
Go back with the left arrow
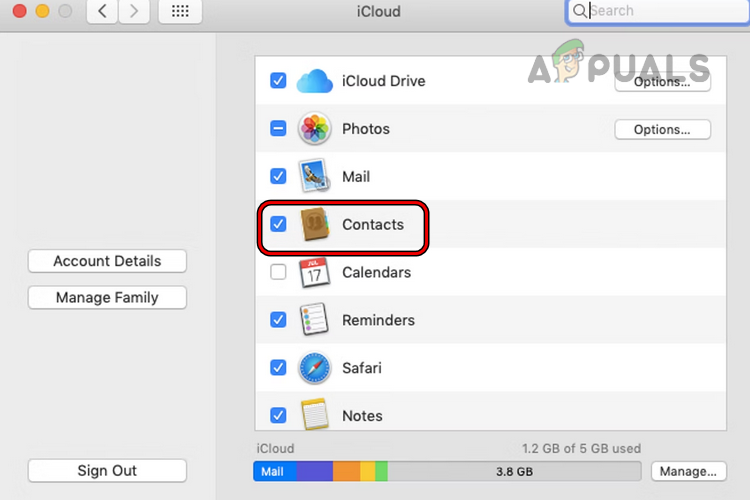[102, 11]
